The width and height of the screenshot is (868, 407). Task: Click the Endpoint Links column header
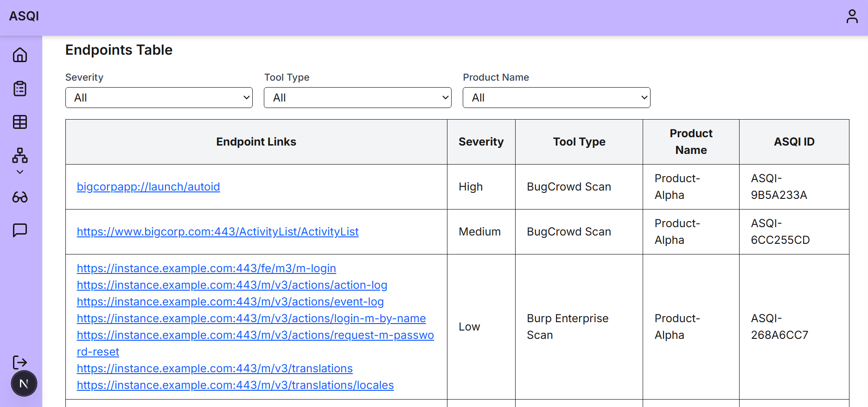pyautogui.click(x=256, y=142)
